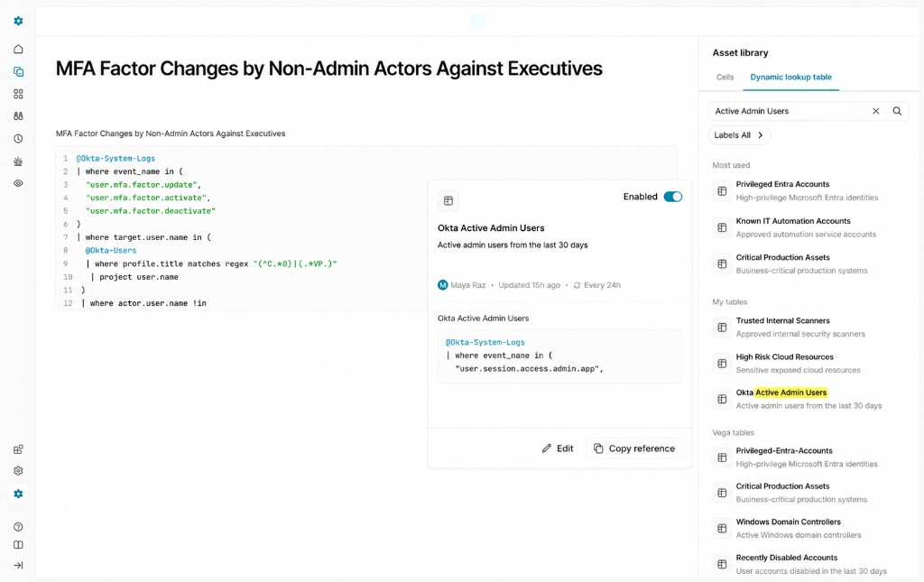Go to Home in the sidebar
Image resolution: width=924 pixels, height=582 pixels.
[18, 49]
